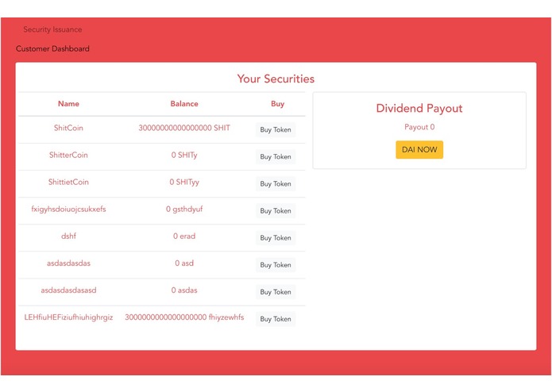Open the Customer Dashboard nav link
This screenshot has height=392, width=552.
tap(52, 49)
